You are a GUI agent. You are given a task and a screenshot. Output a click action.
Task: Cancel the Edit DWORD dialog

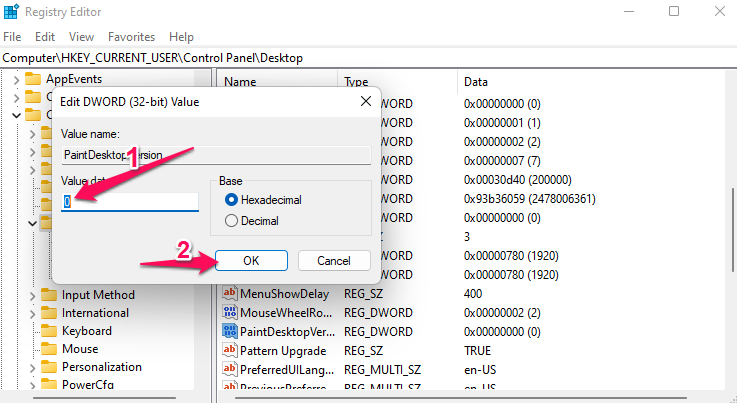(334, 261)
